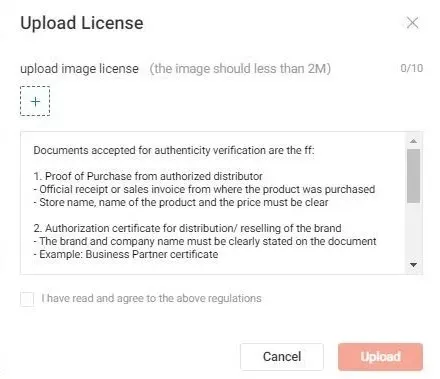
Task: Click the 0/10 image counter
Action: click(x=412, y=68)
